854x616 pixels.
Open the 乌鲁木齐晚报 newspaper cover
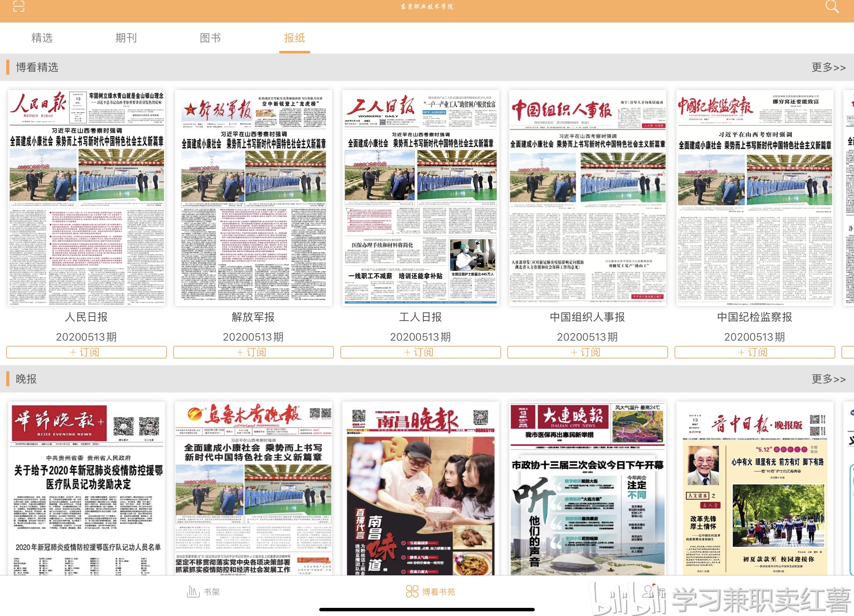(x=254, y=488)
